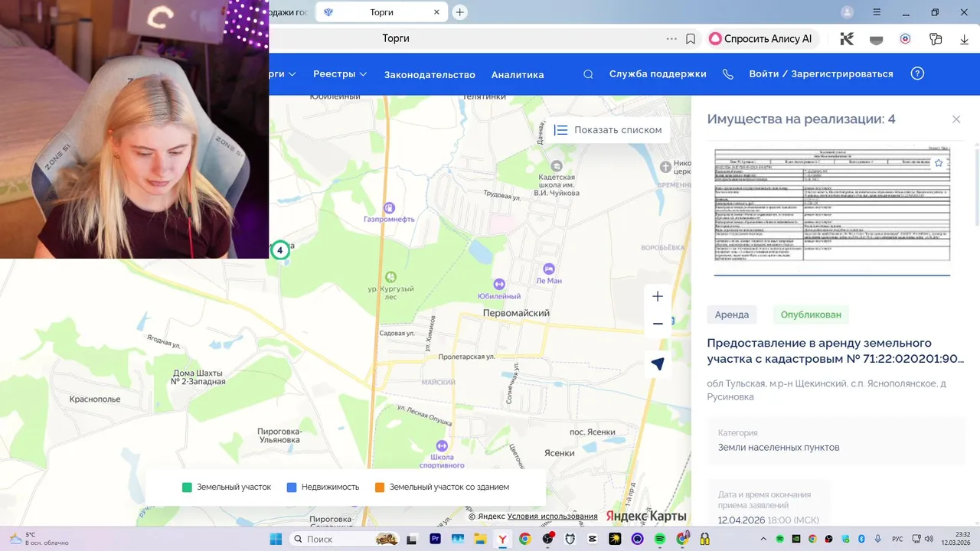This screenshot has width=980, height=551.
Task: Click the taskbar Поиск search box
Action: pos(345,539)
